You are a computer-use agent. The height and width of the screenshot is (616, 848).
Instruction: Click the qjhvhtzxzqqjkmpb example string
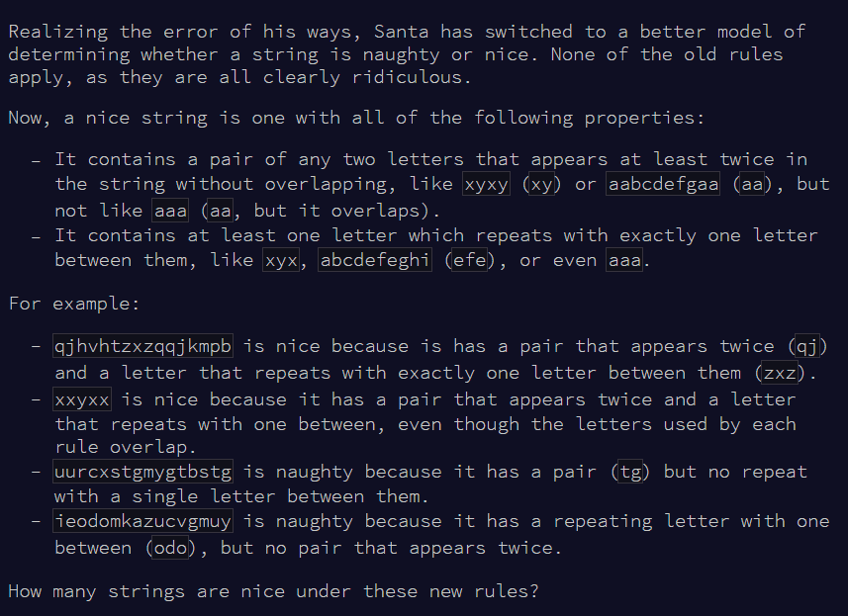coord(143,346)
